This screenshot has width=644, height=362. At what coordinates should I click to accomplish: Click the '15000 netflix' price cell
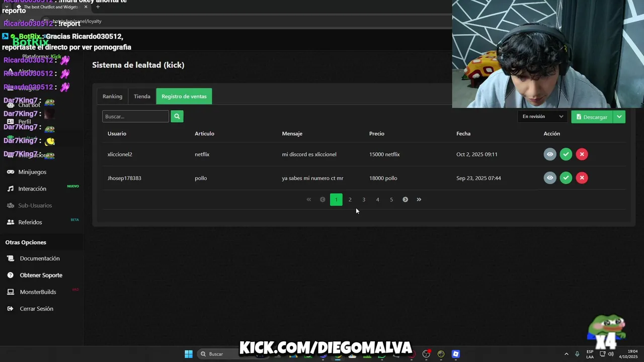[384, 154]
